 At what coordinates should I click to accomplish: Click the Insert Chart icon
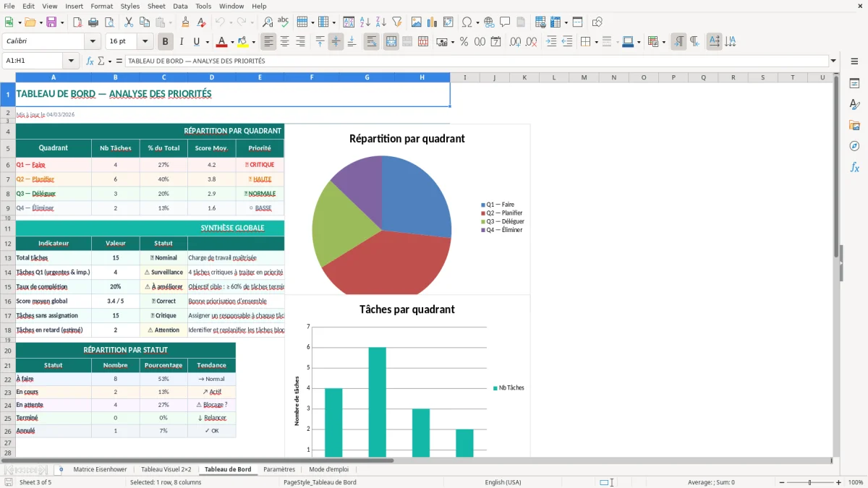tap(433, 22)
